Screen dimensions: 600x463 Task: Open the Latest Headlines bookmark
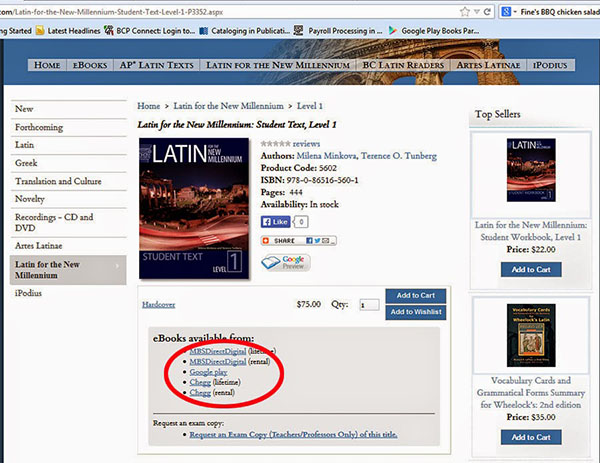pyautogui.click(x=68, y=31)
